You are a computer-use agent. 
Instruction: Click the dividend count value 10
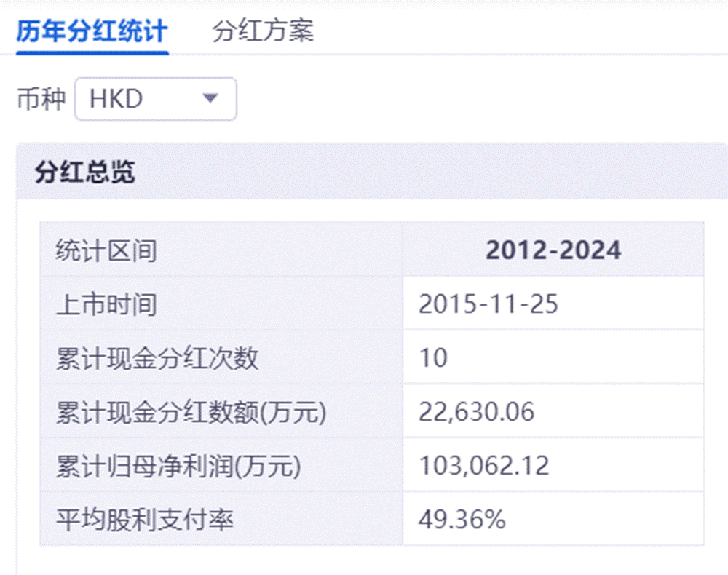[x=433, y=358]
